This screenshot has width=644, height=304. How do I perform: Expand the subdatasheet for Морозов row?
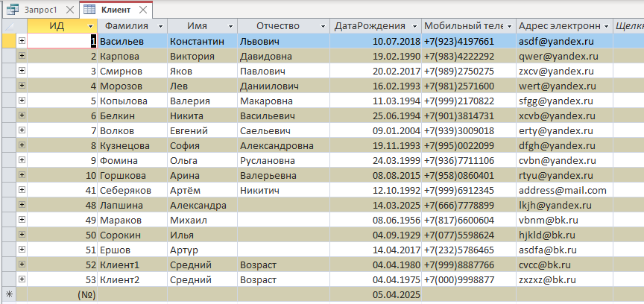point(22,86)
